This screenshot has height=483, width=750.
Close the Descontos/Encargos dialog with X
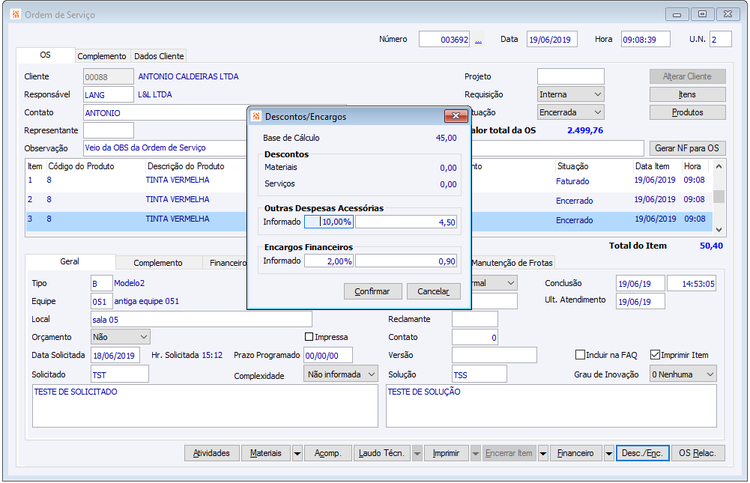pos(455,116)
